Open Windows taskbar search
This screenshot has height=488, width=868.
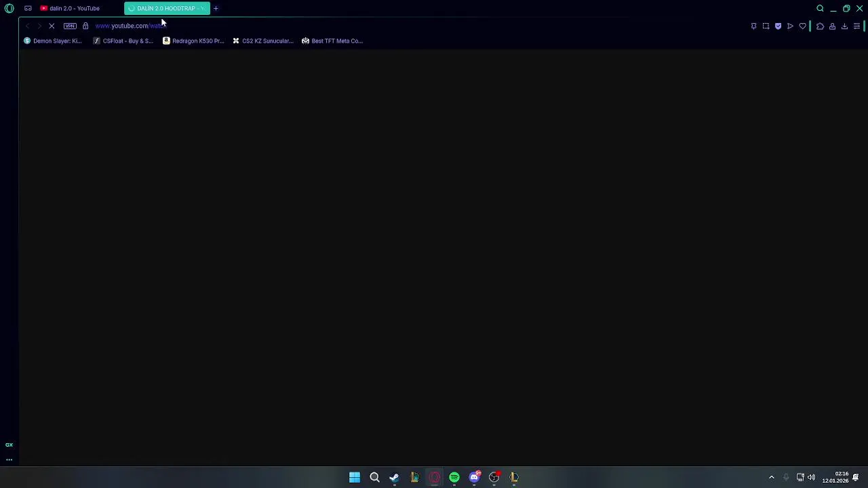374,477
